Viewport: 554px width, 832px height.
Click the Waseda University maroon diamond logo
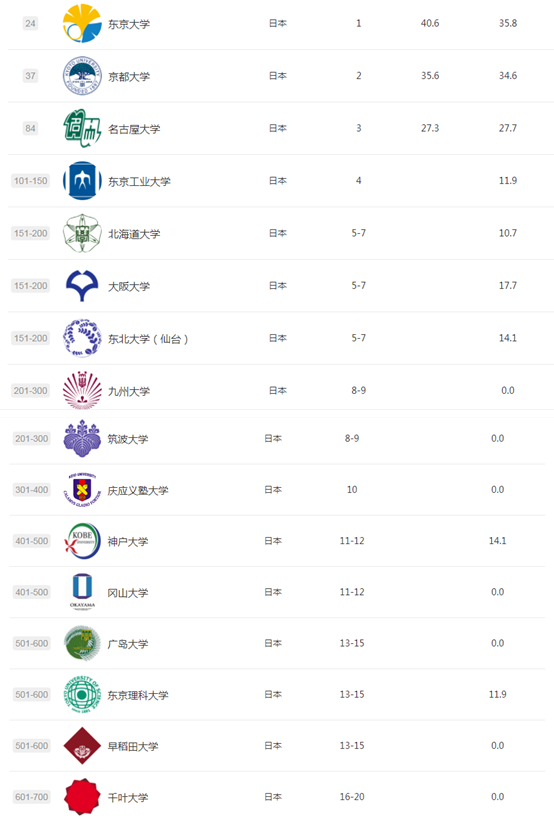click(82, 746)
